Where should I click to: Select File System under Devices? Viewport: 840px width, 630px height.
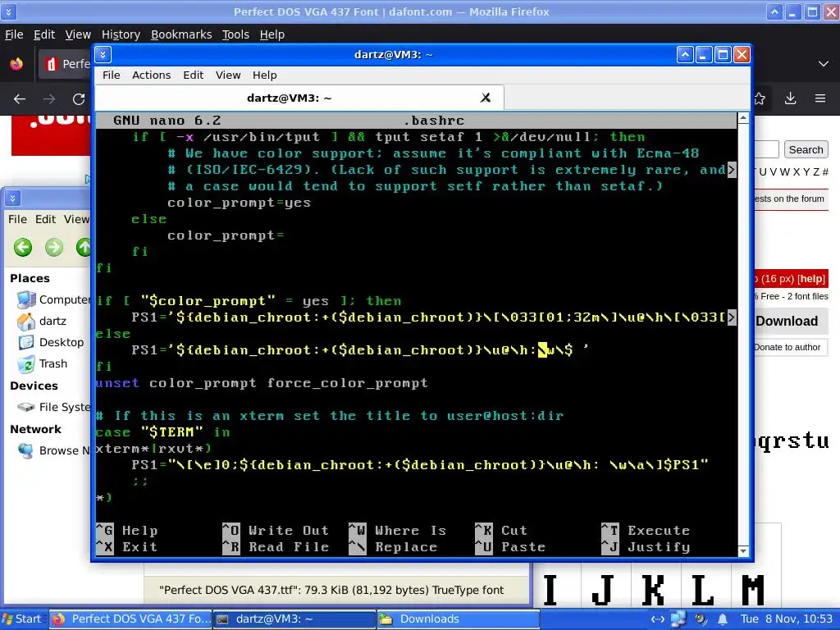[x=53, y=407]
